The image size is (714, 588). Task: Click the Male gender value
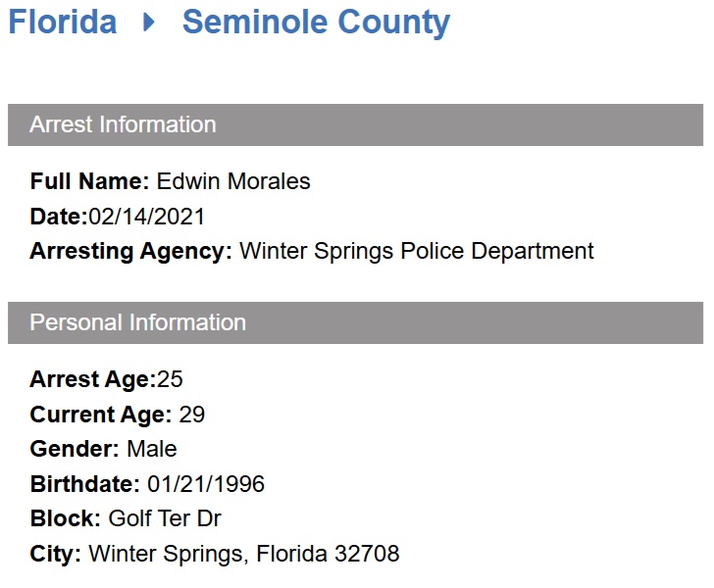click(152, 449)
